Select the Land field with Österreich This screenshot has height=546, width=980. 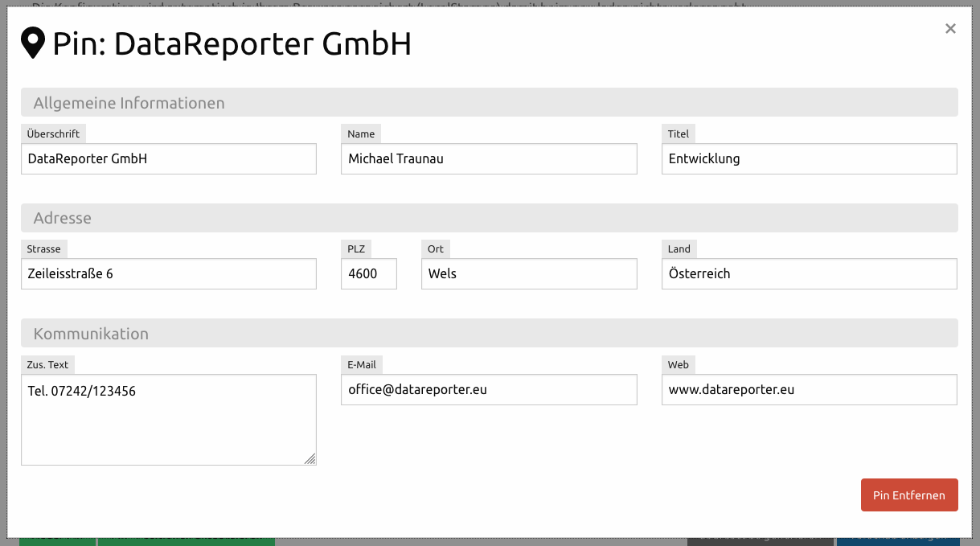tap(809, 274)
